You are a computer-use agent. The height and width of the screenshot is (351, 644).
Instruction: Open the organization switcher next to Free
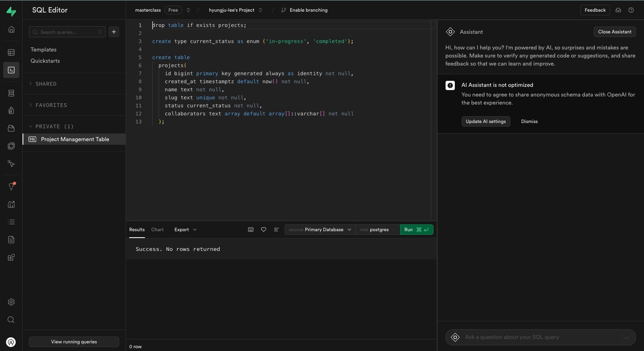point(188,10)
